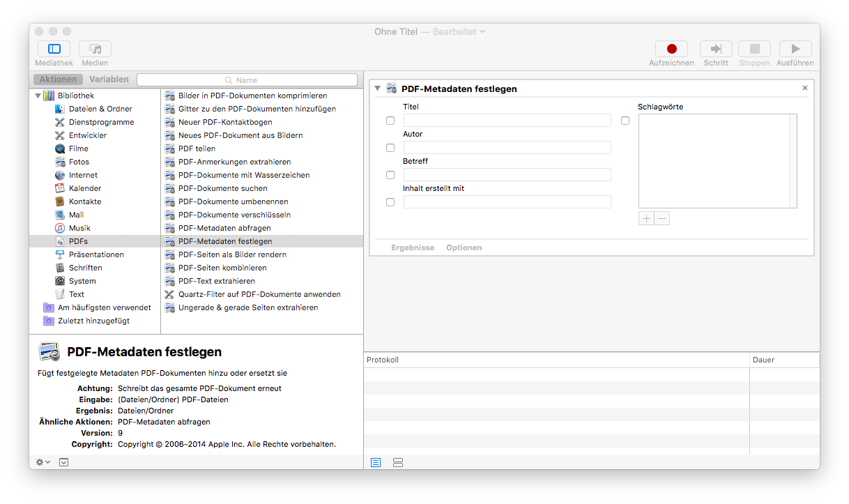Add keyword with plus button

[646, 218]
